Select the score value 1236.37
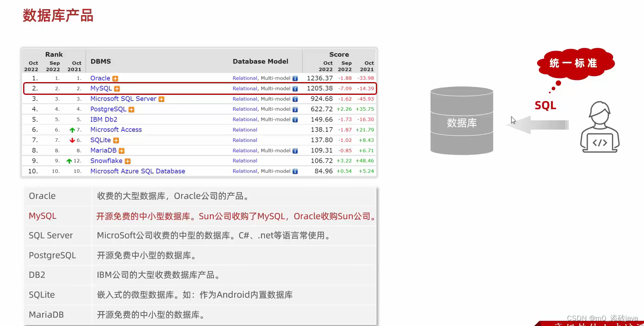The width and height of the screenshot is (644, 326). tap(320, 78)
